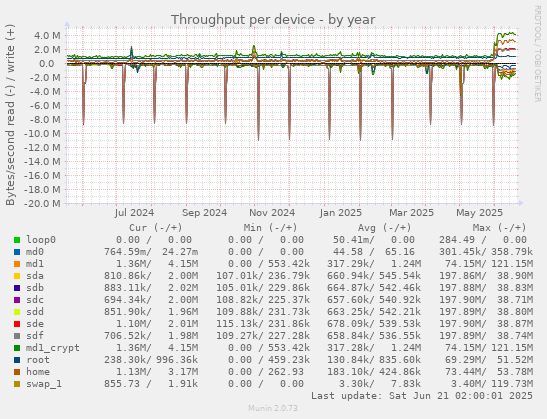This screenshot has width=547, height=419.
Task: Click the sdb dark blue legend swatch
Action: (17, 288)
